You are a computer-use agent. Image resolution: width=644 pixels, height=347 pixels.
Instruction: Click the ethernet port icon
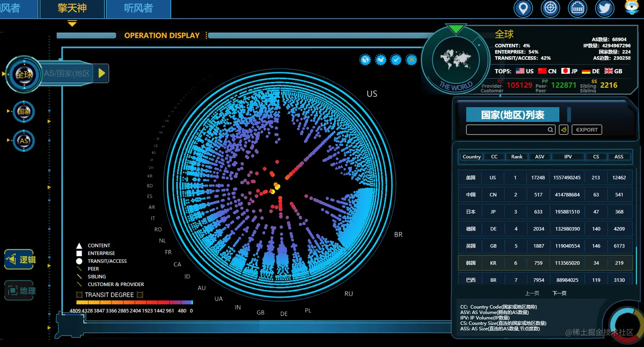point(578,9)
